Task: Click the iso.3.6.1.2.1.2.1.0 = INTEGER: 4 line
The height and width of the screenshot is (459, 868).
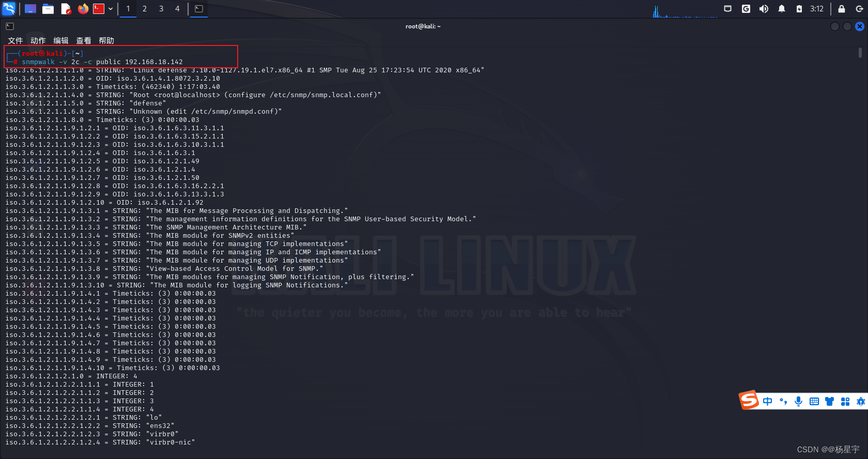Action: pyautogui.click(x=71, y=376)
